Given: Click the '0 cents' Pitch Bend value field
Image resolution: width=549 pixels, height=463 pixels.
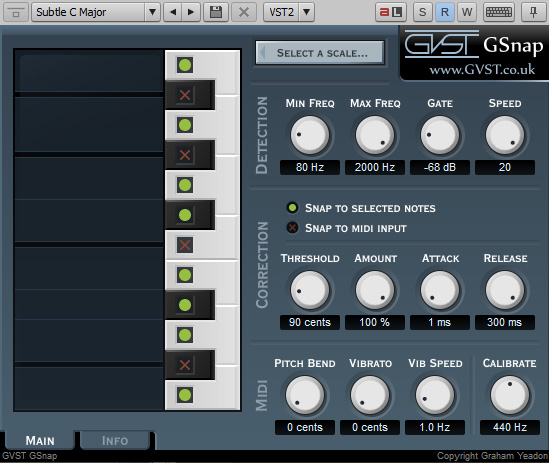Looking at the screenshot, I should click(x=305, y=427).
